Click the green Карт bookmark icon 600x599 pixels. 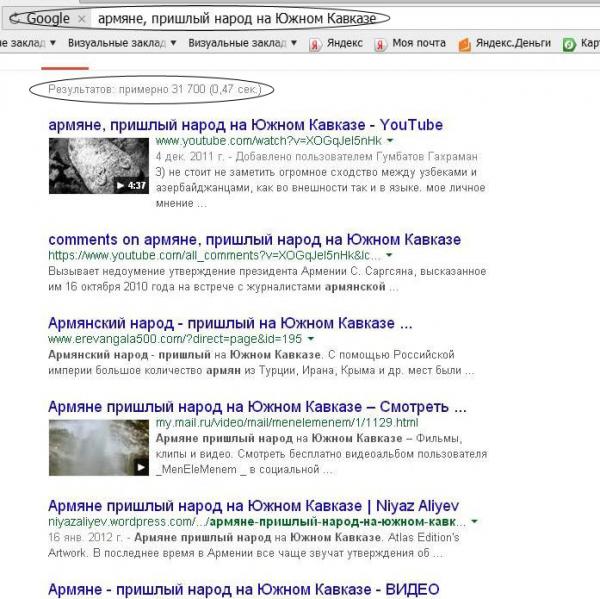(x=569, y=44)
